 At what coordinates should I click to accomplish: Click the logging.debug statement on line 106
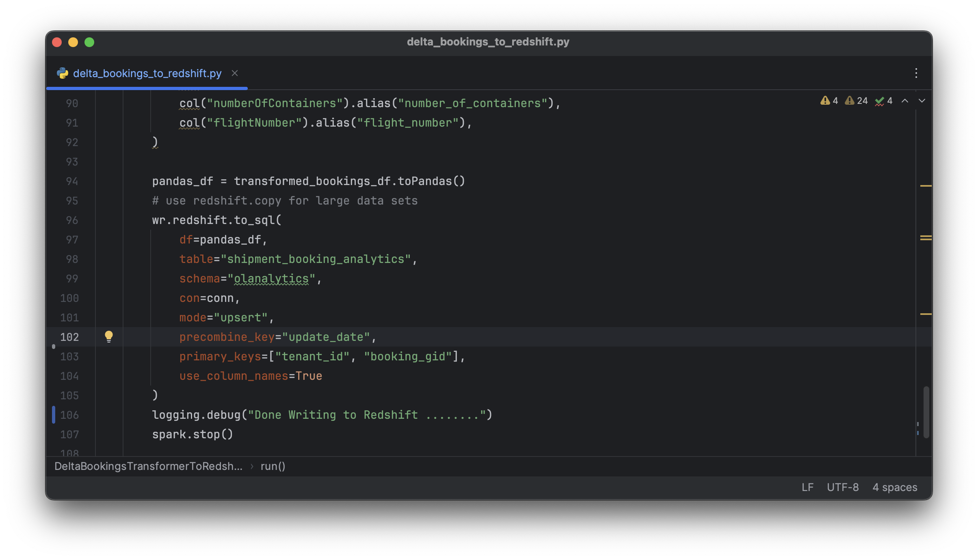click(x=322, y=415)
